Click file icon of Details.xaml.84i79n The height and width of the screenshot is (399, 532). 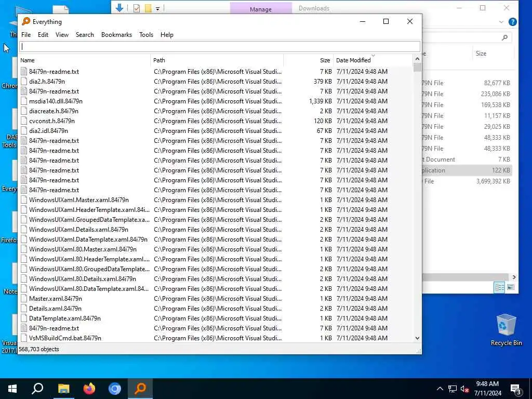click(24, 309)
